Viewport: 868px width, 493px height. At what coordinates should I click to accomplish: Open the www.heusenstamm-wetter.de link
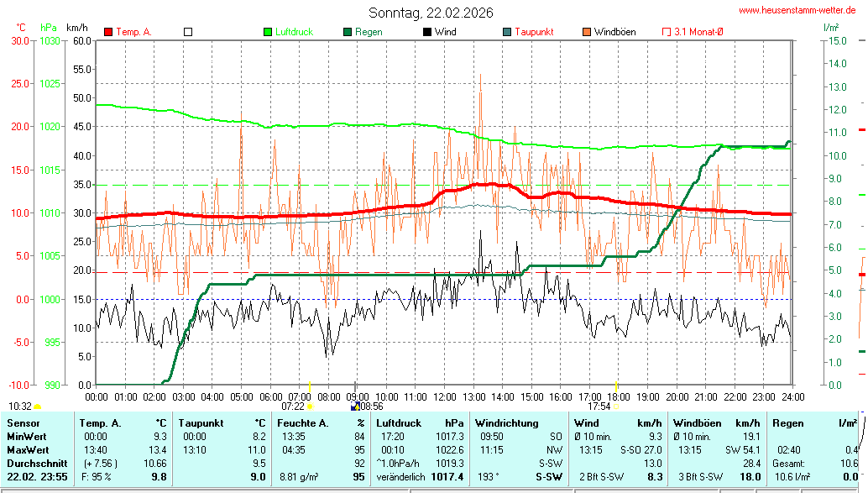pos(799,10)
